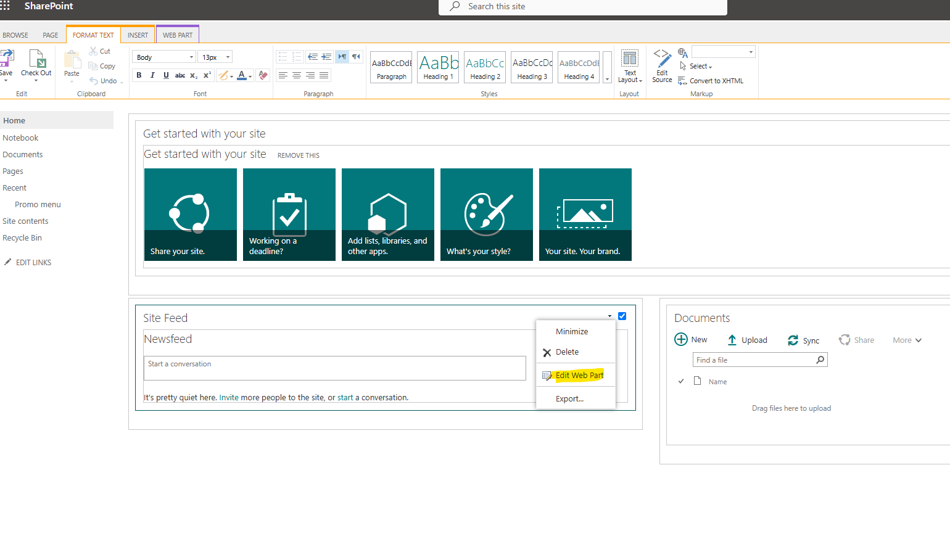
Task: Toggle superscript formatting
Action: [207, 75]
